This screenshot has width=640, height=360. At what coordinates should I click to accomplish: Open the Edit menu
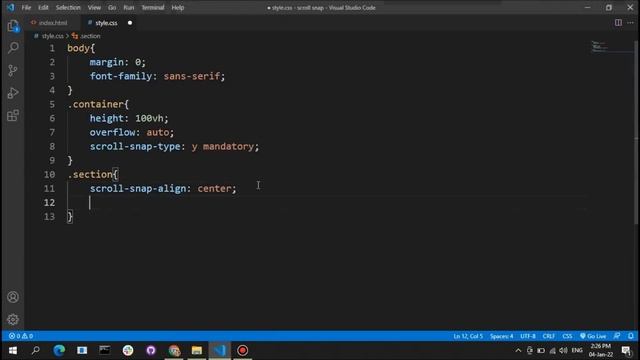tap(43, 7)
